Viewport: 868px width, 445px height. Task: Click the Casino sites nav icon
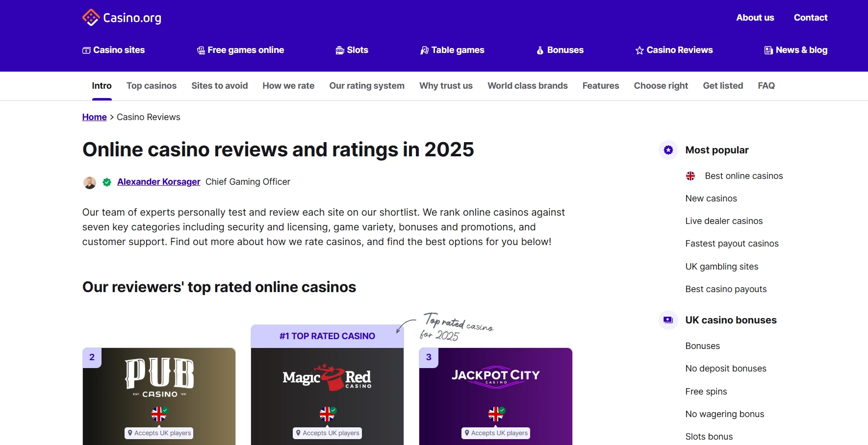click(x=86, y=50)
